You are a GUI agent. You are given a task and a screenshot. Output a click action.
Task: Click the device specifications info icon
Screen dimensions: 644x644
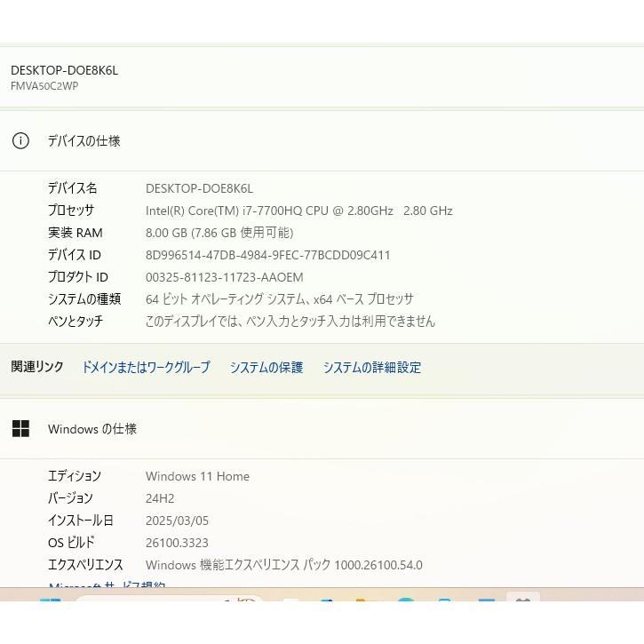(20, 141)
